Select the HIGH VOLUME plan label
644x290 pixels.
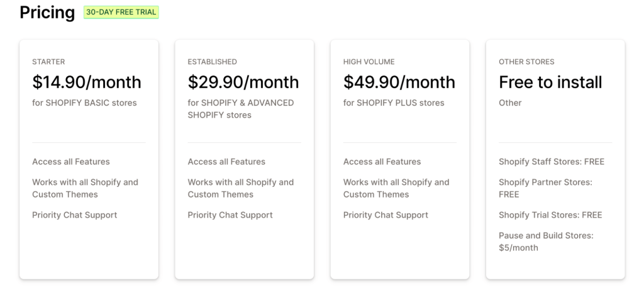[x=369, y=62]
